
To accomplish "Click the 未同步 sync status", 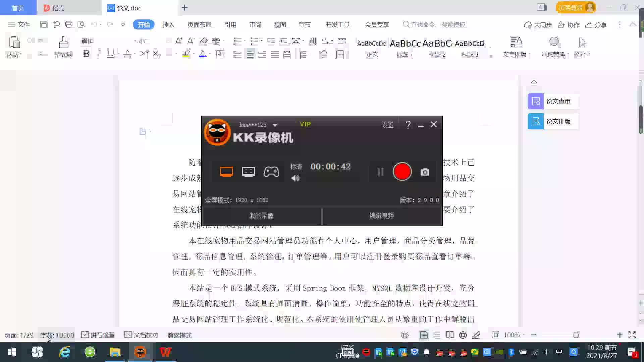I will [538, 25].
